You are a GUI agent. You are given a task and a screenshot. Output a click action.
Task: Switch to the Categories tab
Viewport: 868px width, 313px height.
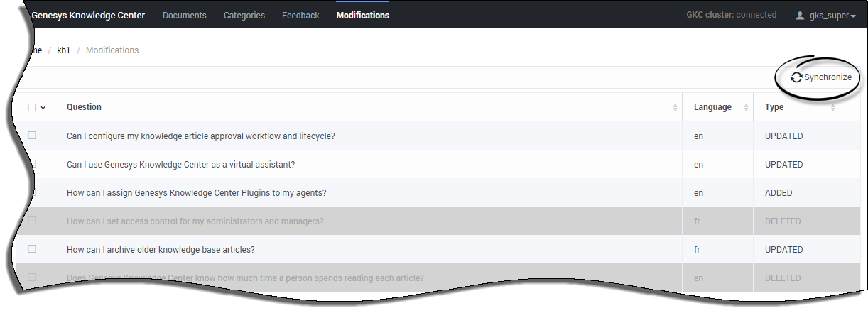point(244,15)
